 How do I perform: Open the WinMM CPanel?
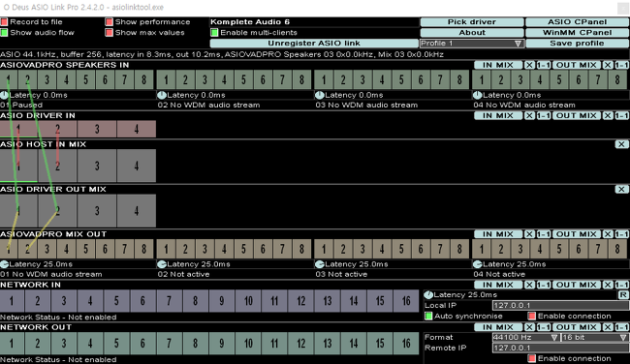pos(577,33)
